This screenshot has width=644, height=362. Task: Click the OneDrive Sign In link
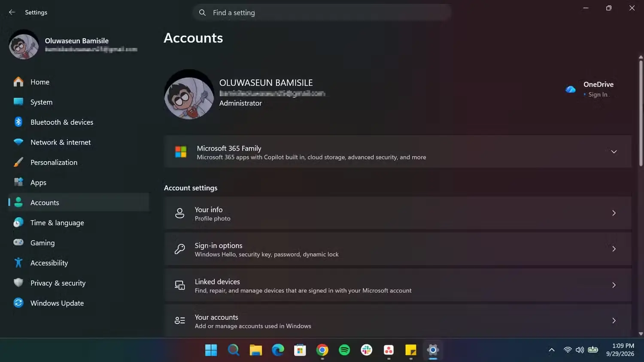[598, 94]
